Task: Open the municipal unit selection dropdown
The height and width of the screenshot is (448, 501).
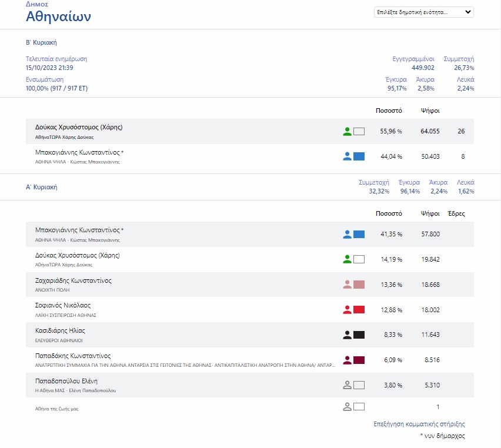Action: tap(423, 12)
